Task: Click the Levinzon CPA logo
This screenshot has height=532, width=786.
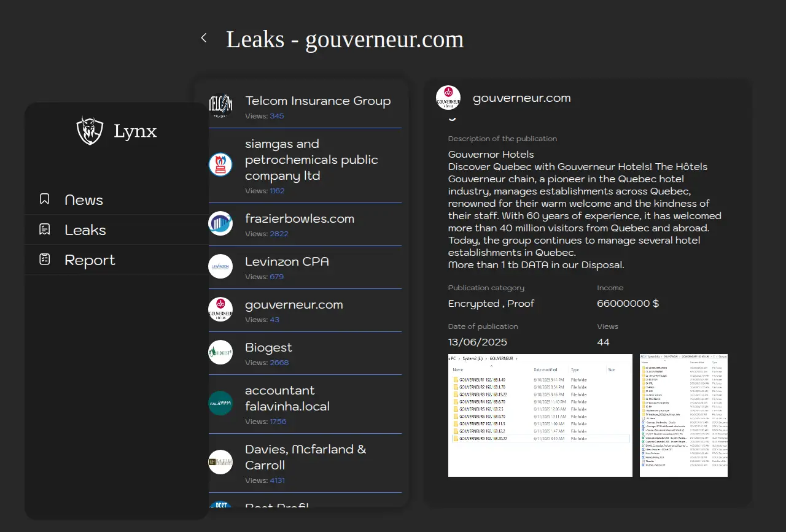Action: coord(220,266)
